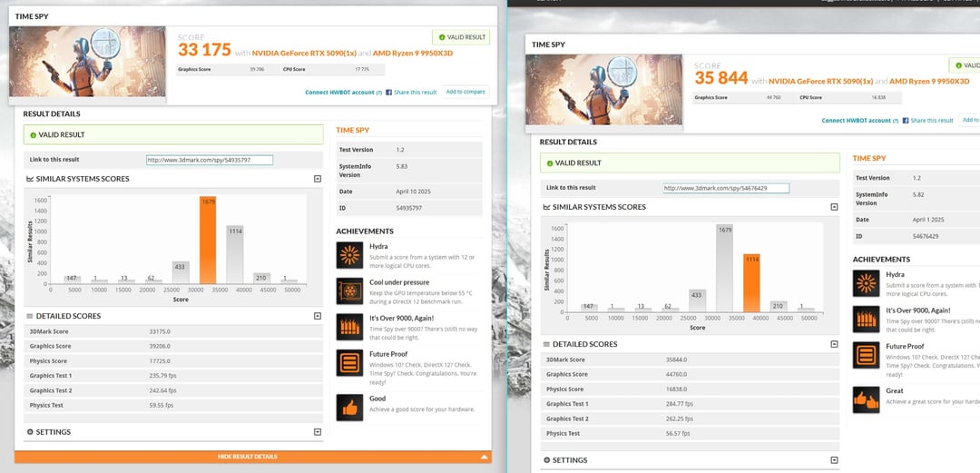Click Future Proof icon in left window
This screenshot has width=980, height=473.
point(349,363)
